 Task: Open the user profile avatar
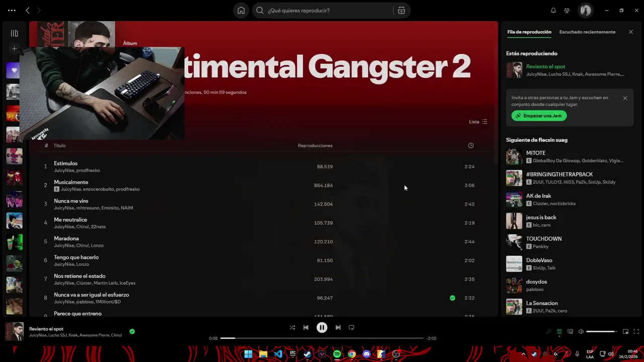coord(585,10)
